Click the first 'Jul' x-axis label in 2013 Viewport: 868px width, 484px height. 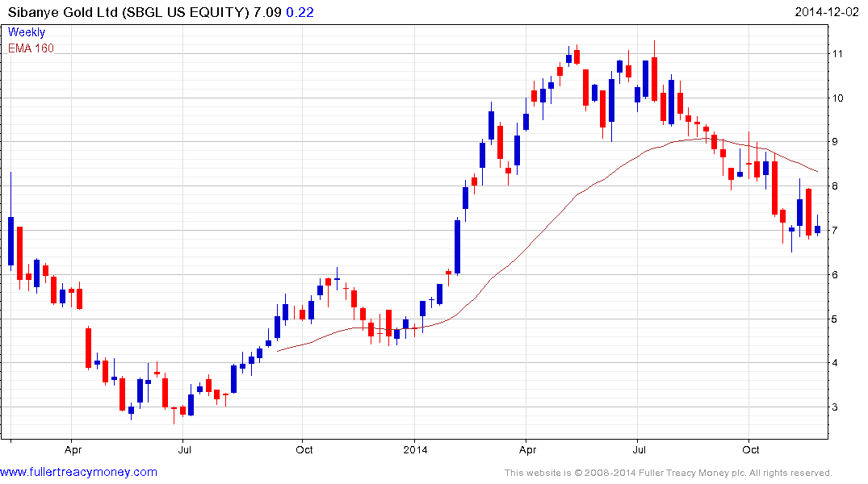tap(184, 449)
